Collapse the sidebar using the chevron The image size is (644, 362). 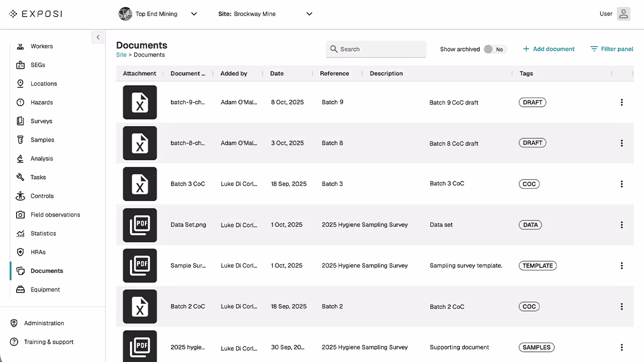[x=98, y=37]
